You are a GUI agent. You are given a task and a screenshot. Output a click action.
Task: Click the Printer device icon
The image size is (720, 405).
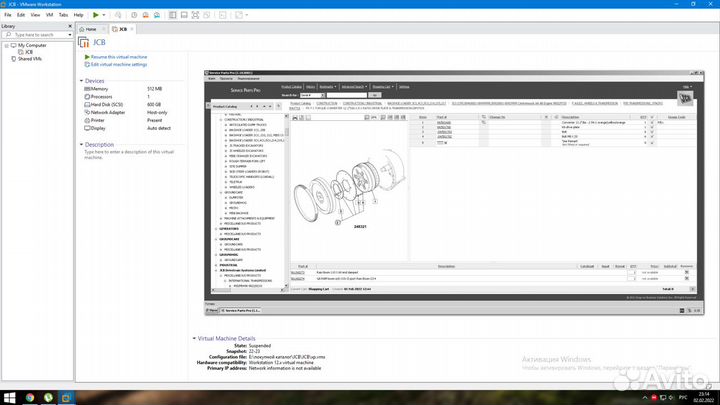click(x=87, y=120)
